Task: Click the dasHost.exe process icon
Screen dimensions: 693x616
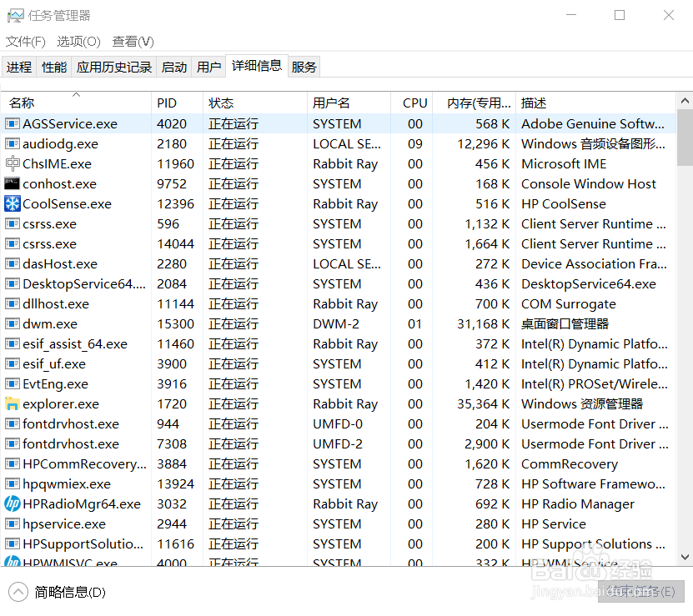Action: pos(12,263)
